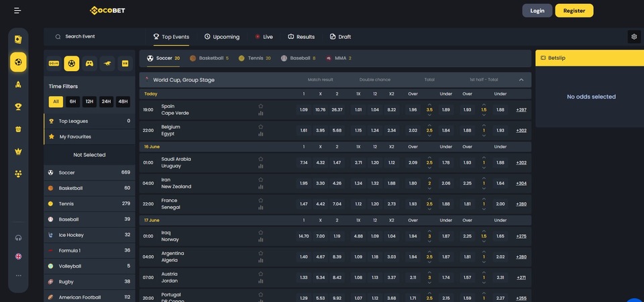The width and height of the screenshot is (644, 302).
Task: Open the casino cards icon in sidebar
Action: point(18,40)
